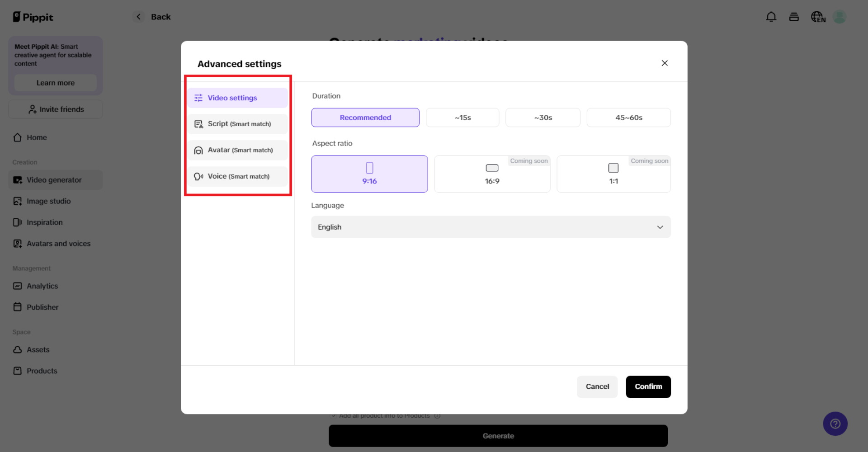
Task: Switch to the Script (Smart match) tab
Action: pos(238,123)
